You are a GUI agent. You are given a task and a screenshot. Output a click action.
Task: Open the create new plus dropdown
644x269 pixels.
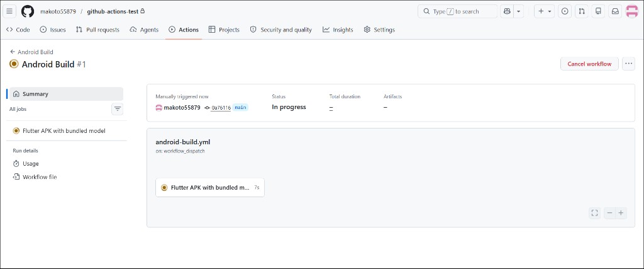click(545, 11)
